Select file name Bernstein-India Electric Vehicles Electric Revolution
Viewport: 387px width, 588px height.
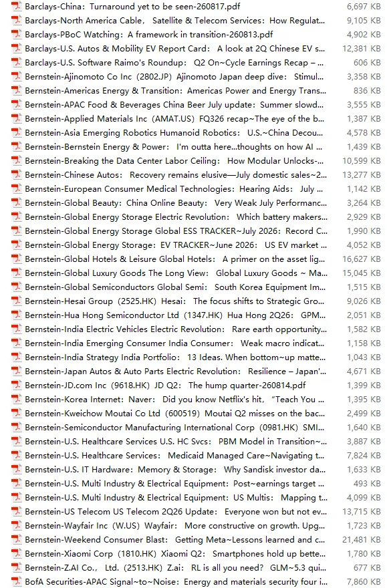click(x=176, y=329)
